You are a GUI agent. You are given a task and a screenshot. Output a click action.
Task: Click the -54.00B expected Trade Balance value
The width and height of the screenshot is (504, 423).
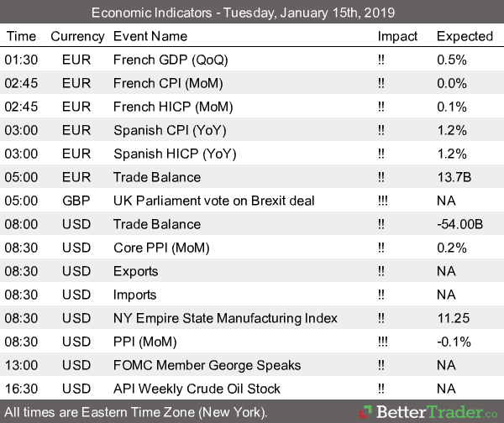458,224
